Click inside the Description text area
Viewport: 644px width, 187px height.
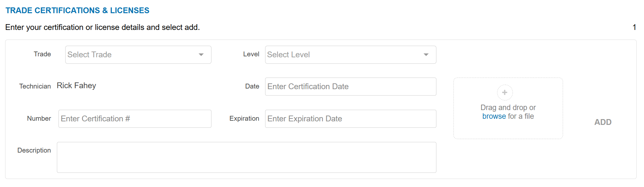246,157
